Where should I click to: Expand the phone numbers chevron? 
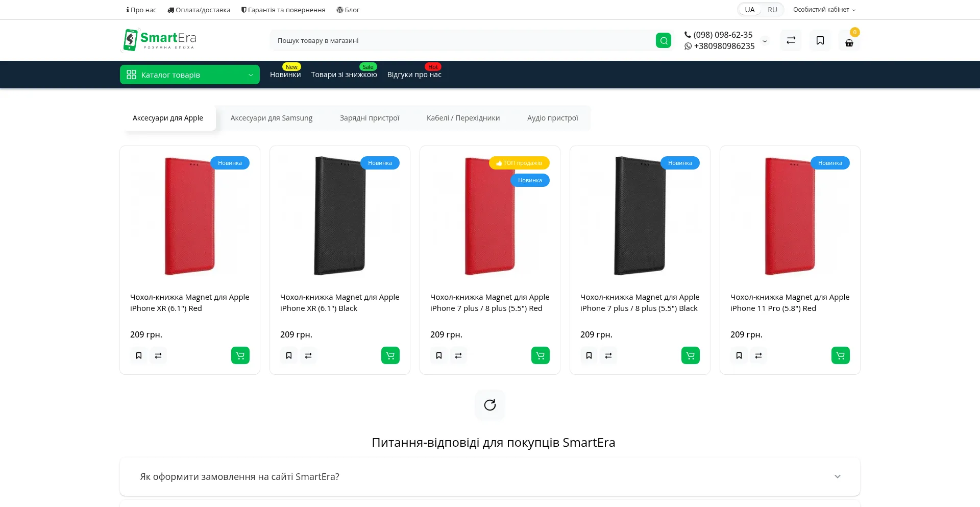[x=765, y=41]
